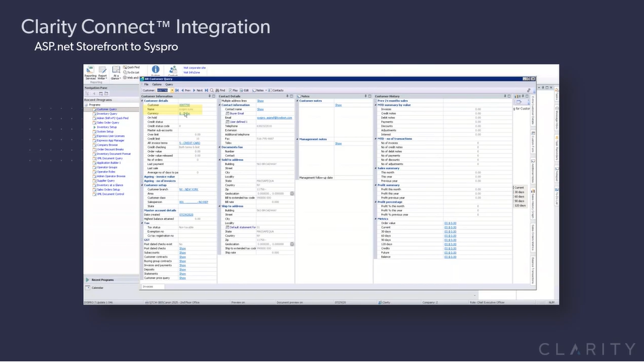This screenshot has width=644, height=362.
Task: Open the customer number link
Action: coord(184,105)
